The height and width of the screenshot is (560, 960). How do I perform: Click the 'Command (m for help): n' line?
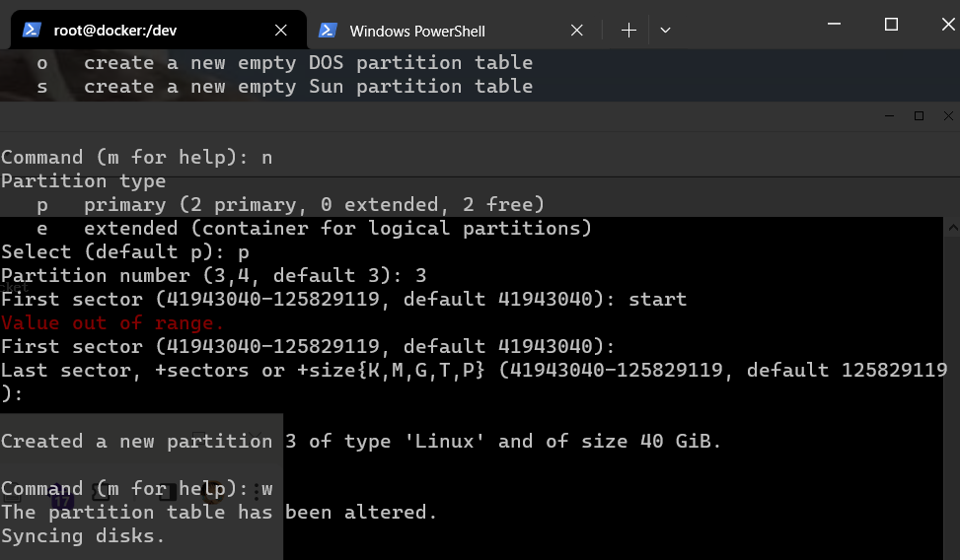(x=136, y=158)
